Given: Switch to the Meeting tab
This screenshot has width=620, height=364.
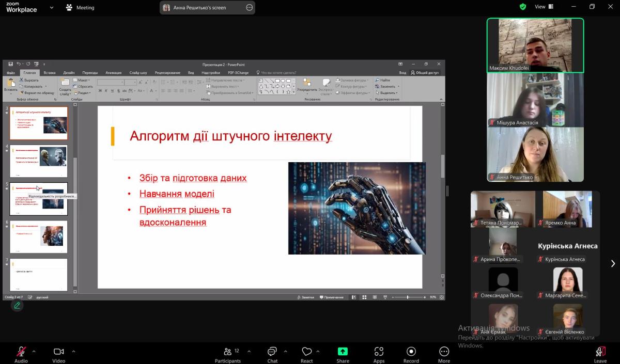Looking at the screenshot, I should (x=80, y=8).
